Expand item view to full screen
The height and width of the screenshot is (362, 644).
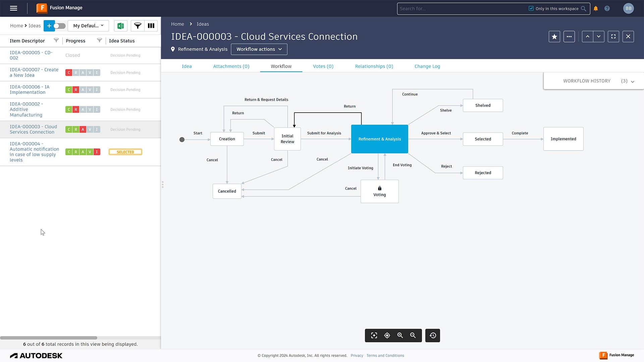pos(613,37)
